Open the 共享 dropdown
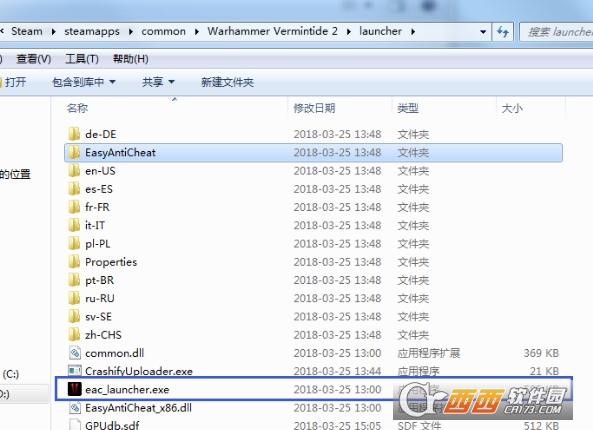Screen dimensions: 593x430 tap(158, 82)
